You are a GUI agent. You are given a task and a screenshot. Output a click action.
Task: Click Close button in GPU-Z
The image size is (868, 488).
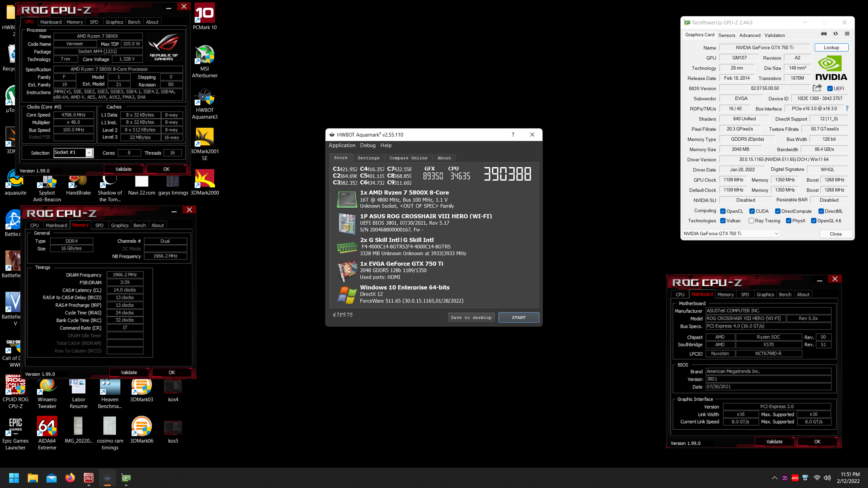(x=835, y=234)
